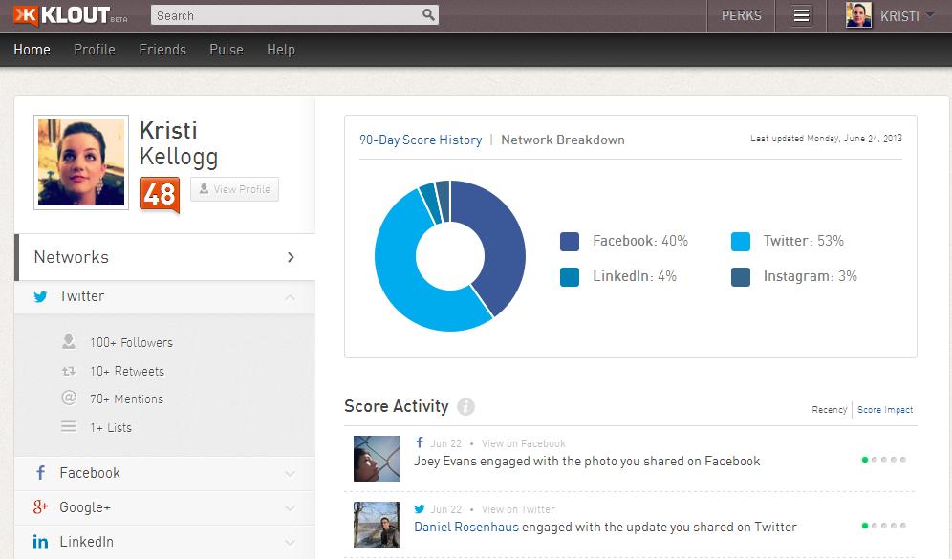Click the '70+ Mentions' text
Screen dimensions: 952x560
click(x=126, y=399)
